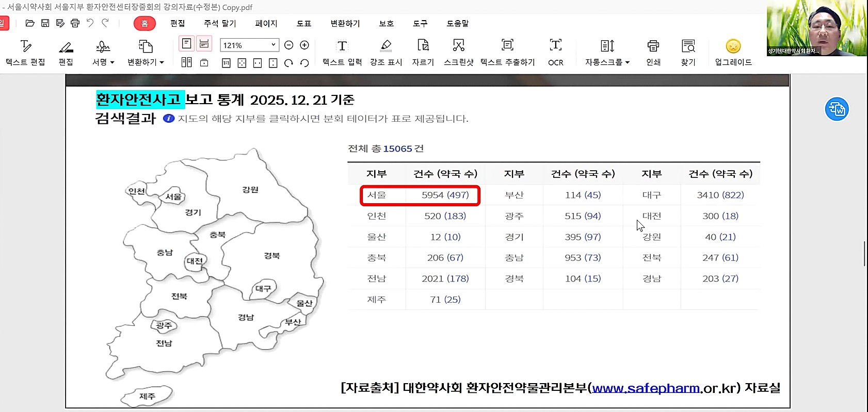Toggle continuous scrolling page view
This screenshot has width=868, height=412.
204,44
